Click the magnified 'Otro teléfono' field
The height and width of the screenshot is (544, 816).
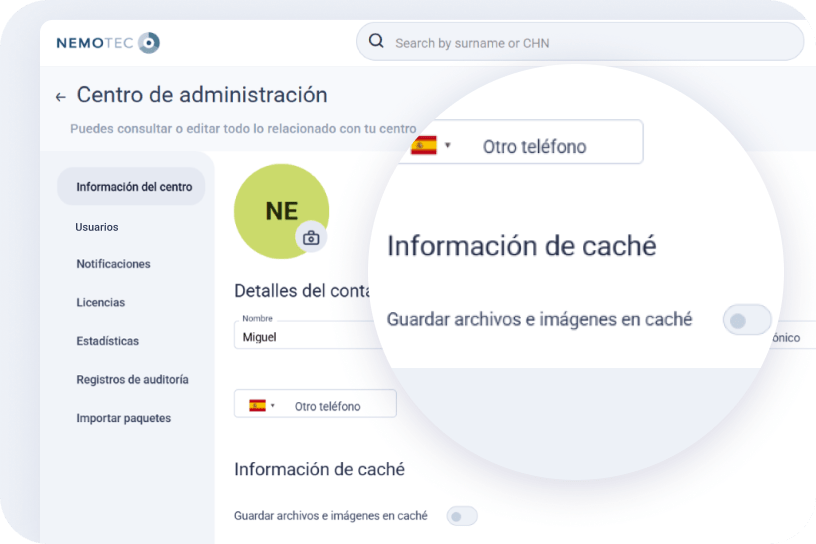coord(521,142)
